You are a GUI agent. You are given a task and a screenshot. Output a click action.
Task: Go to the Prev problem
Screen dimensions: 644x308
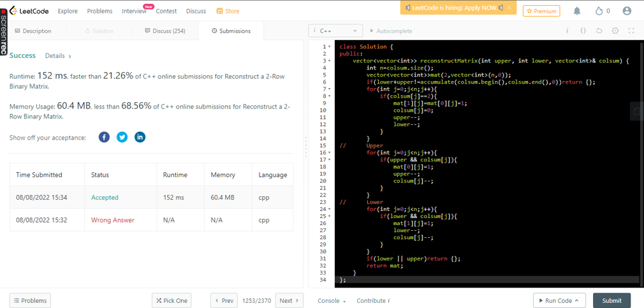(224, 301)
